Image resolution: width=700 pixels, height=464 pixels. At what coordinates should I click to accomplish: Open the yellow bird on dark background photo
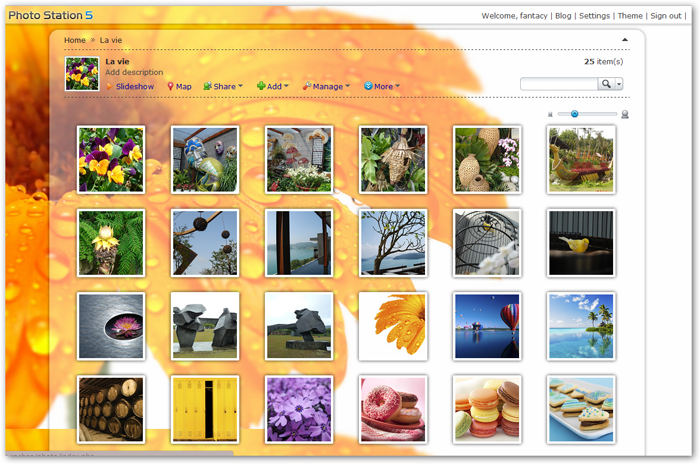581,243
